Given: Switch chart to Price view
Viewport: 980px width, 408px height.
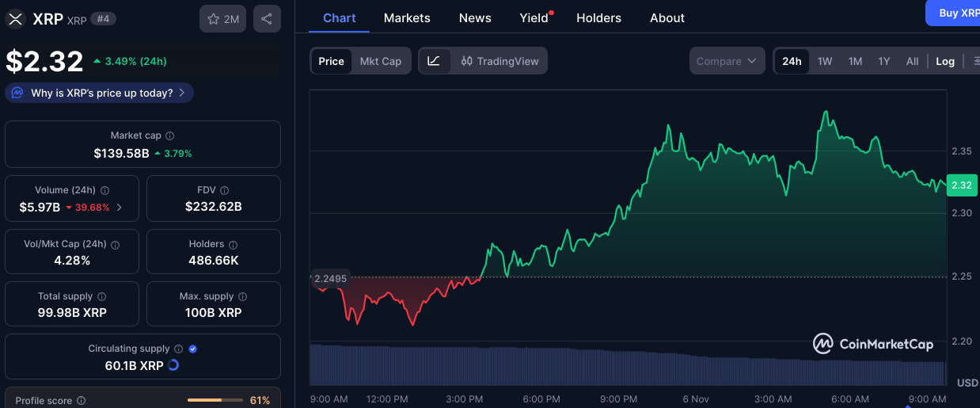Looking at the screenshot, I should tap(331, 61).
